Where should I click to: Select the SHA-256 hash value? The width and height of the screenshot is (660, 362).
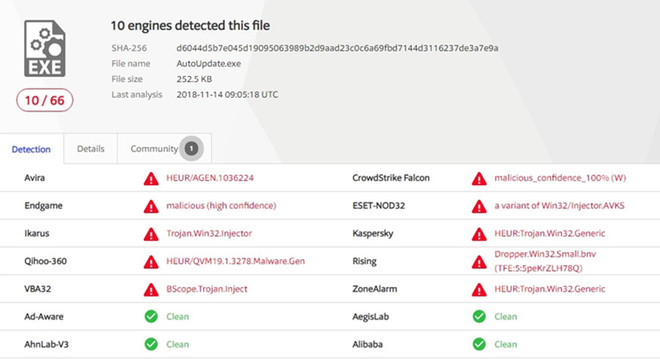[x=337, y=48]
